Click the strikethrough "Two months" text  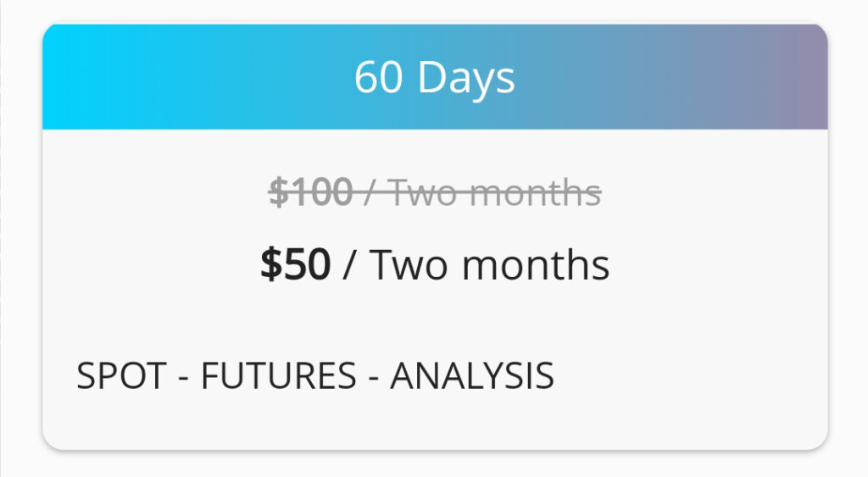tap(495, 193)
